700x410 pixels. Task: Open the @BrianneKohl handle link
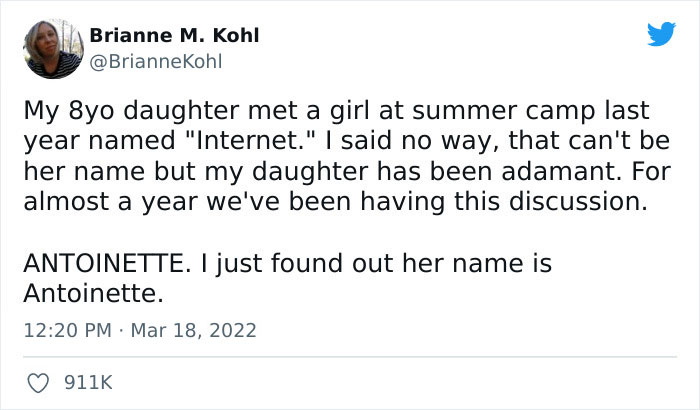coord(155,61)
